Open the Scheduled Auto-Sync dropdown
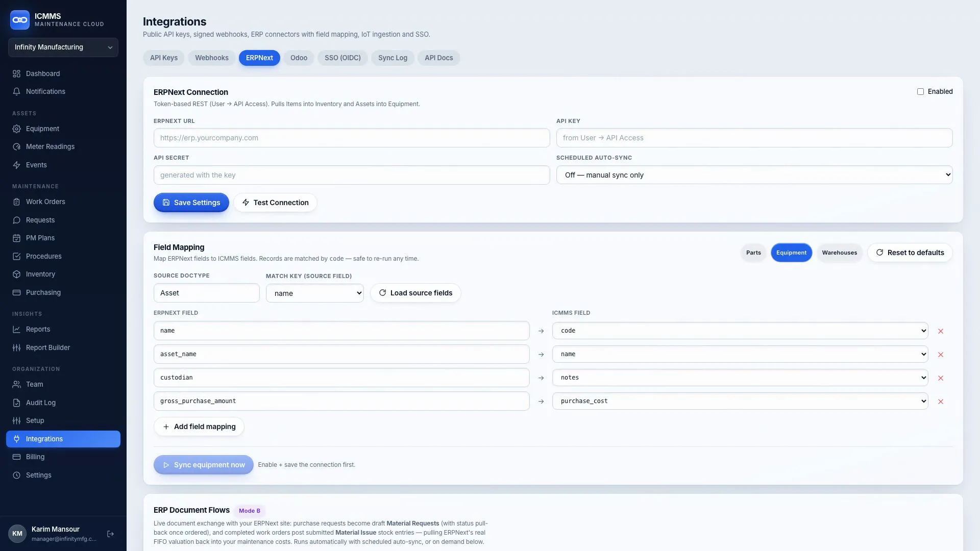The image size is (980, 551). click(x=754, y=175)
